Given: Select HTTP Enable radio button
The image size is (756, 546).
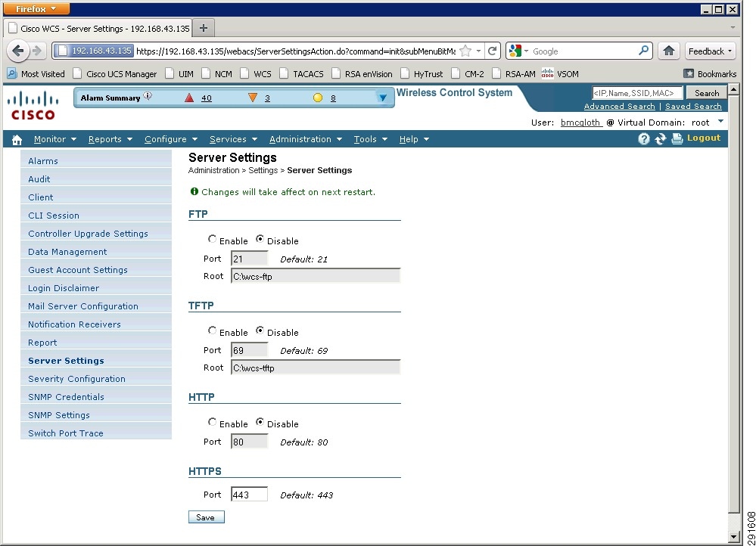Looking at the screenshot, I should coord(212,422).
